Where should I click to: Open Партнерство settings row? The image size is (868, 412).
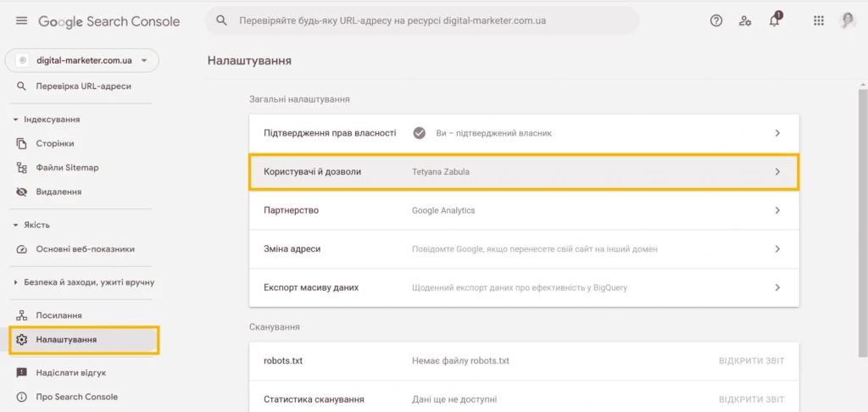point(524,210)
